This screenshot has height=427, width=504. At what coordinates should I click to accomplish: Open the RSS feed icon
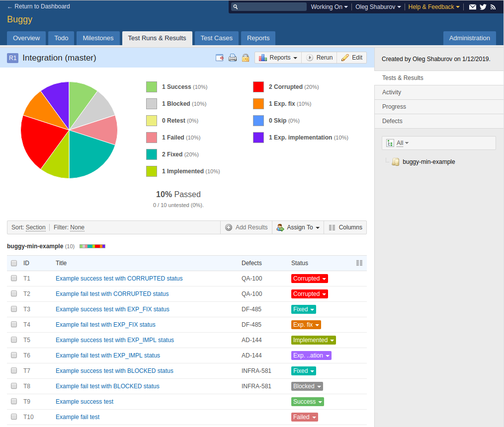pyautogui.click(x=493, y=7)
